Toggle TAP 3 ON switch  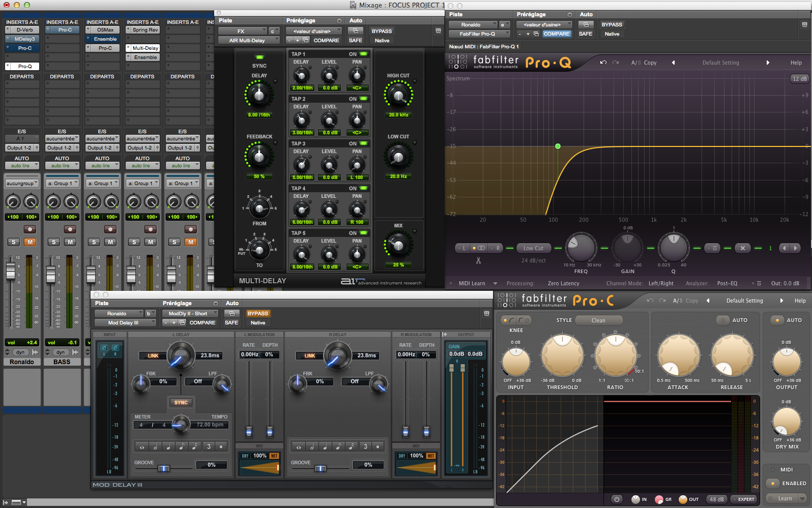(364, 143)
